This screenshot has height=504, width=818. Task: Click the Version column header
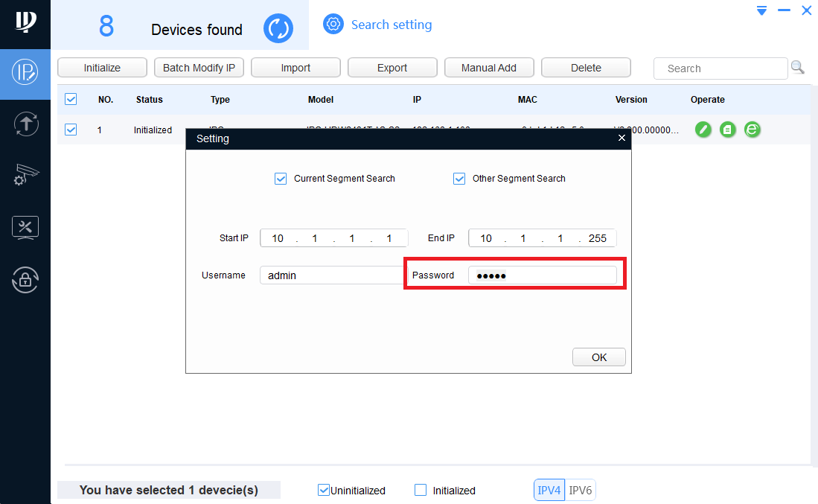click(631, 99)
